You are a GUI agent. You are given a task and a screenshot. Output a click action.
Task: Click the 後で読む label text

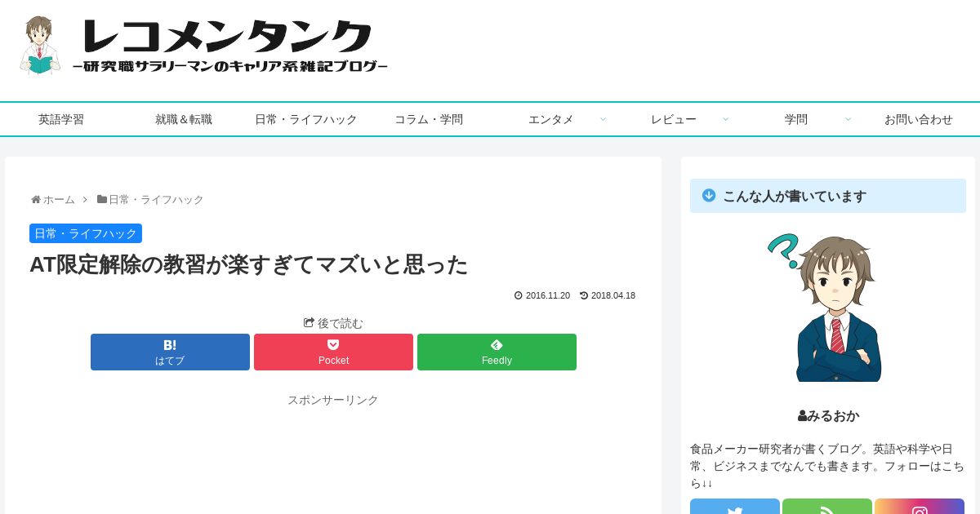[x=341, y=323]
